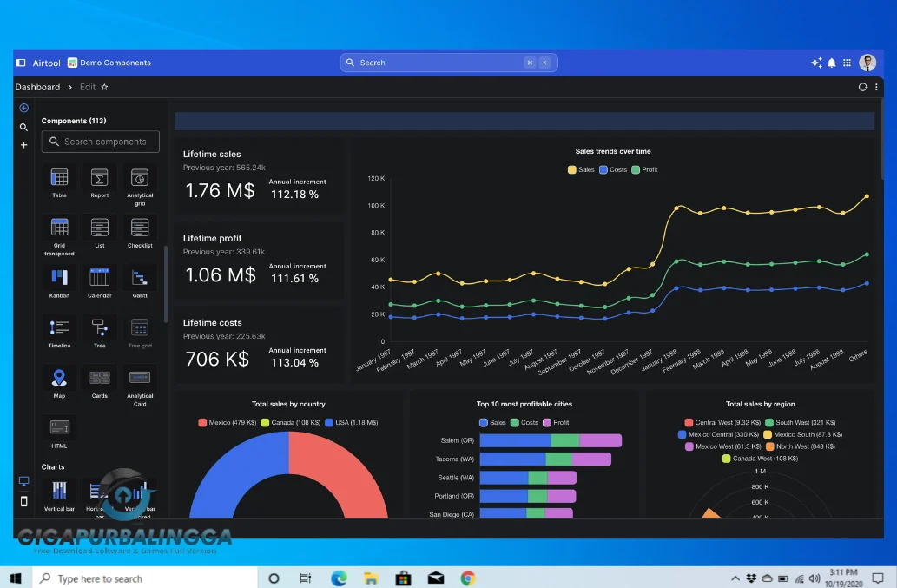Toggle Sales legend in Top 10 cities chart
897x588 pixels.
pyautogui.click(x=492, y=423)
